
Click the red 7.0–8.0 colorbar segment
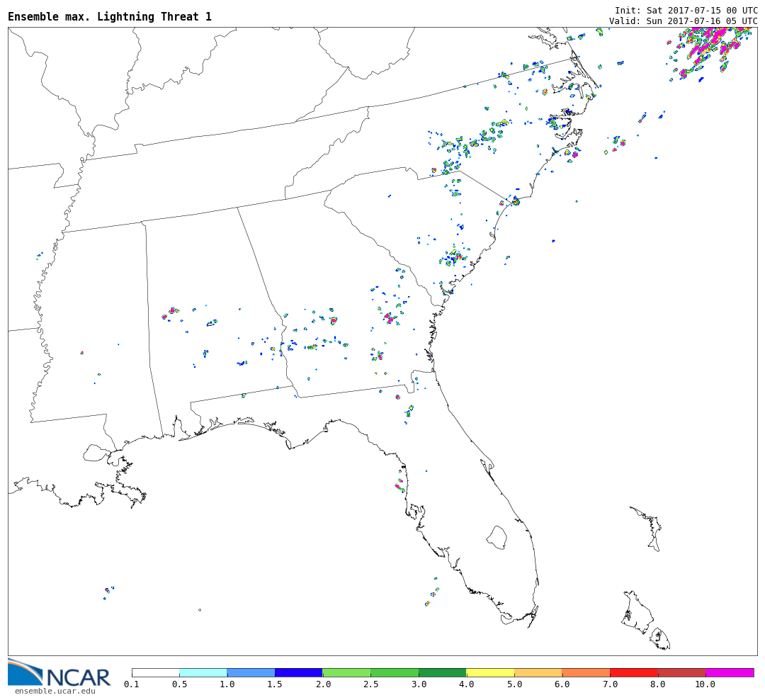[634, 672]
